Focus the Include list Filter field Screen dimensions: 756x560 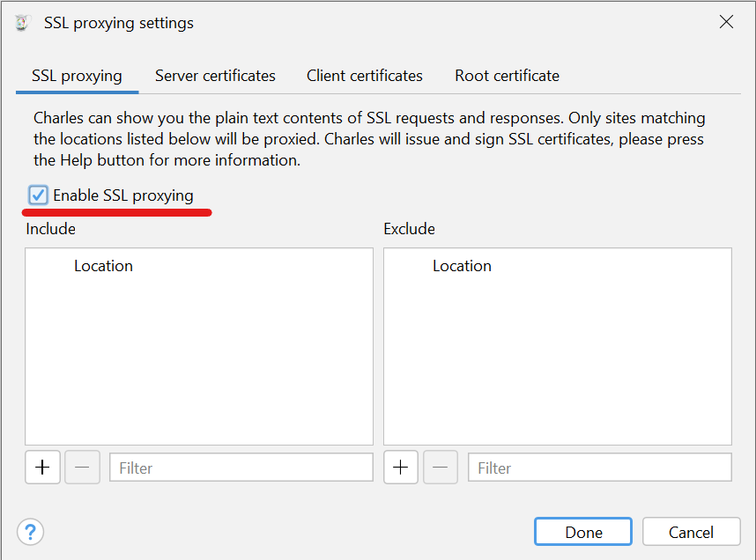tap(241, 468)
